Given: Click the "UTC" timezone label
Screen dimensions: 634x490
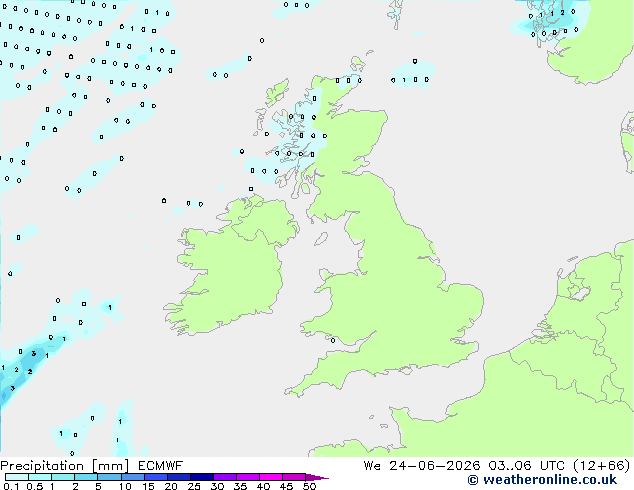Looking at the screenshot, I should click(553, 466).
